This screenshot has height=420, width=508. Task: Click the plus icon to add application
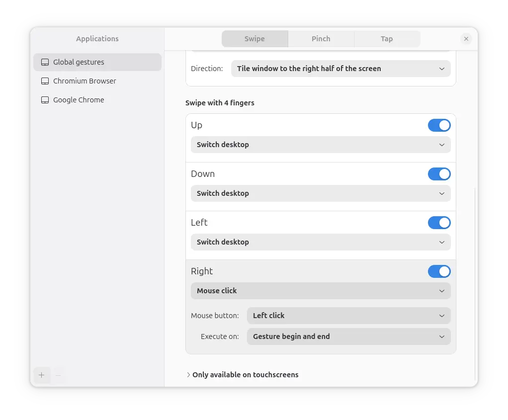pyautogui.click(x=42, y=375)
